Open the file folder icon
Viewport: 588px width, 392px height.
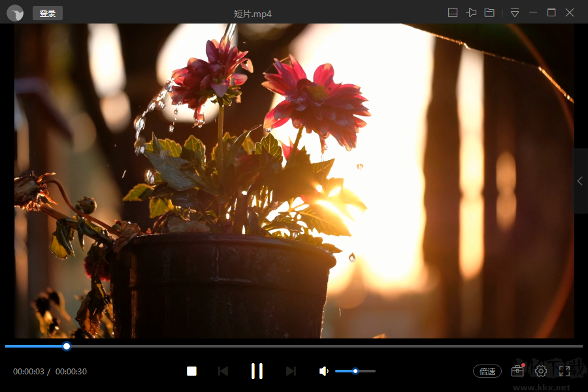tap(489, 13)
